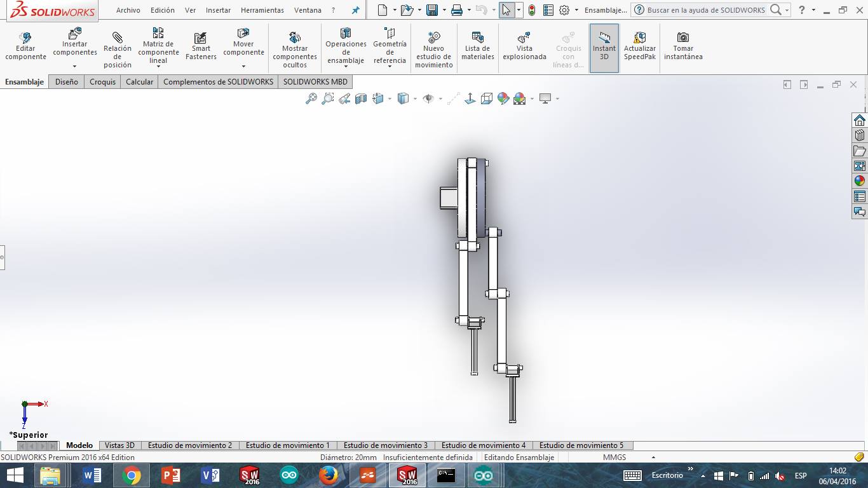Open Edición menu

pyautogui.click(x=163, y=10)
